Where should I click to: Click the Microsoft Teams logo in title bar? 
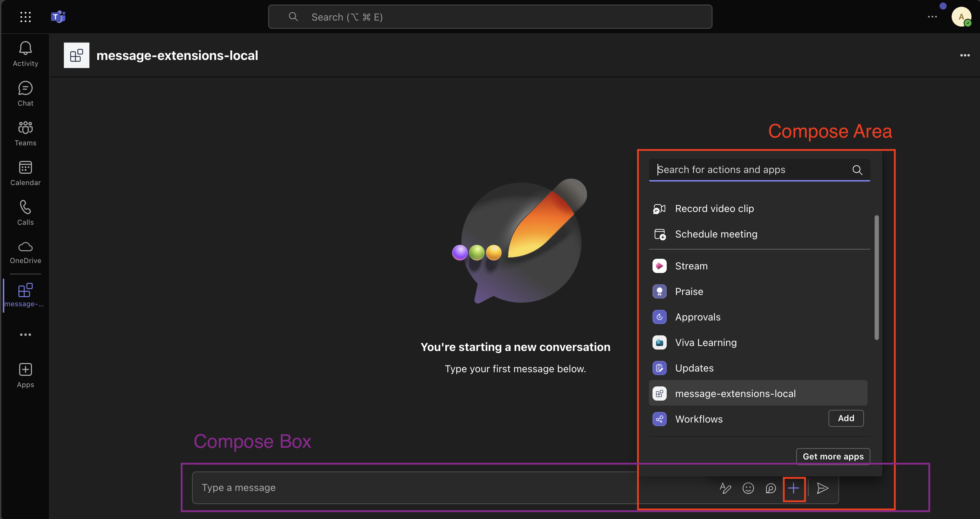[x=58, y=16]
